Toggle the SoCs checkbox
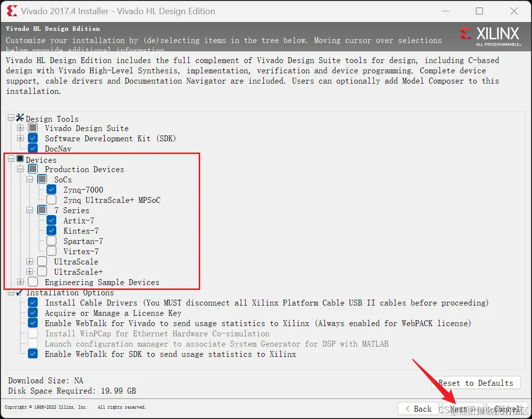 click(42, 179)
